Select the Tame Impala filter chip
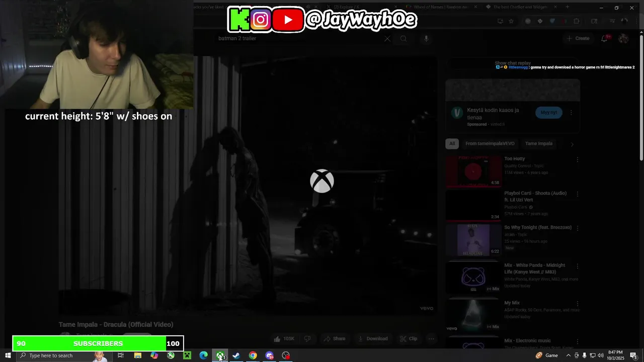The width and height of the screenshot is (644, 362). coord(539,144)
